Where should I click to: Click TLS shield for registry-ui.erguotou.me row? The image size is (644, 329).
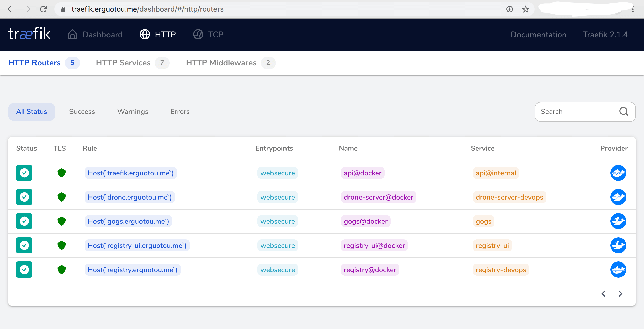pos(61,245)
